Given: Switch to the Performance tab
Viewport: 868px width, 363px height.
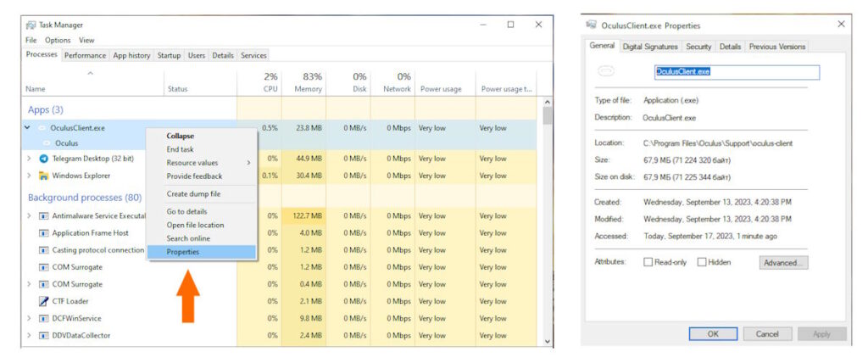Looking at the screenshot, I should click(x=85, y=55).
